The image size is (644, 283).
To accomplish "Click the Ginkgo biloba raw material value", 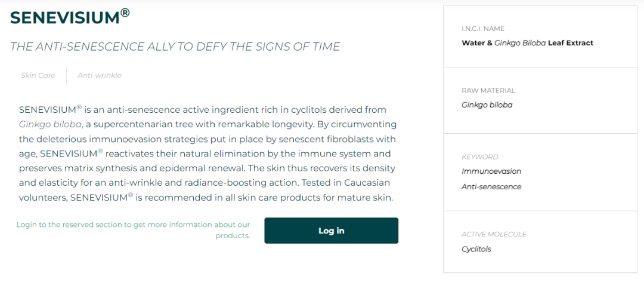I will [487, 105].
